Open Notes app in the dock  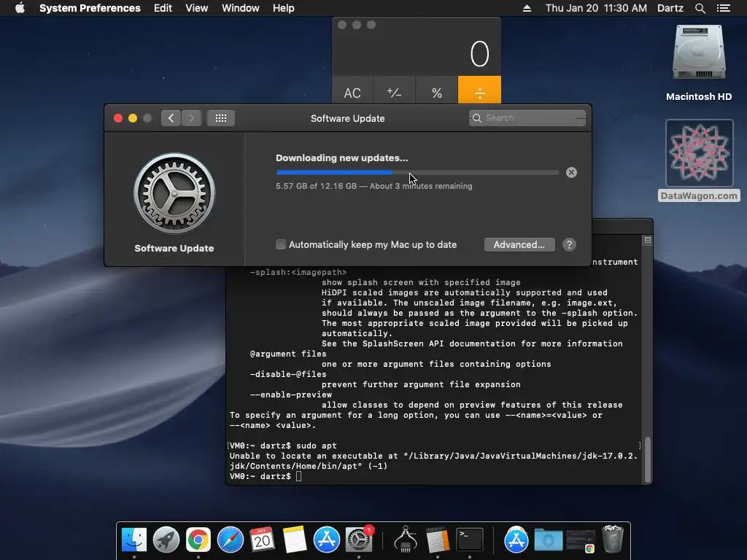click(x=295, y=540)
